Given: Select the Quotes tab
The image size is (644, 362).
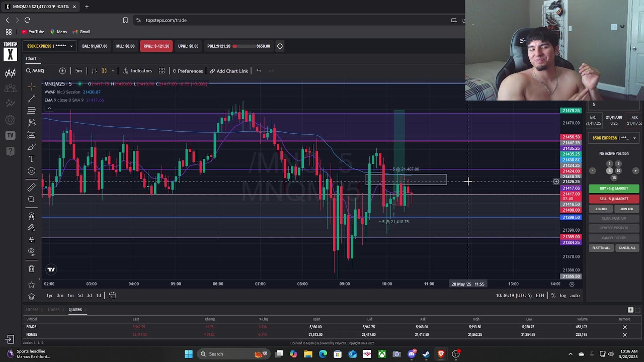Looking at the screenshot, I should point(75,309).
